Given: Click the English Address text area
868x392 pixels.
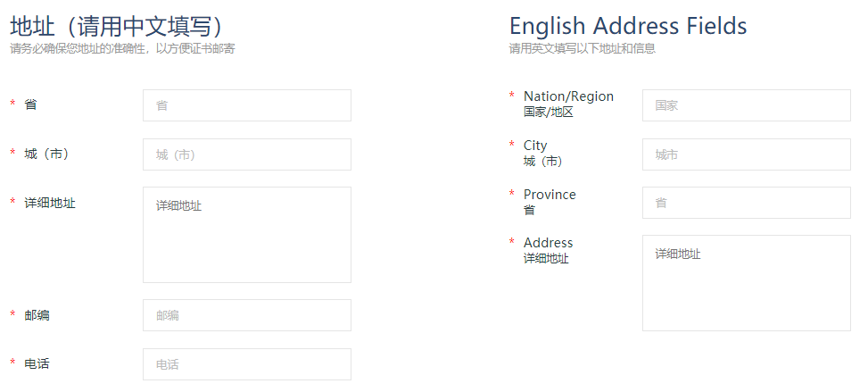Looking at the screenshot, I should [746, 283].
